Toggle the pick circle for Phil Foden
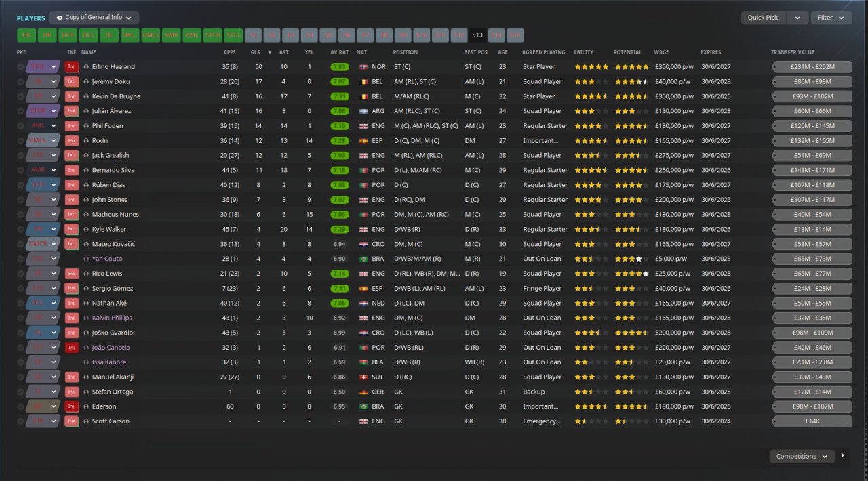 click(20, 126)
